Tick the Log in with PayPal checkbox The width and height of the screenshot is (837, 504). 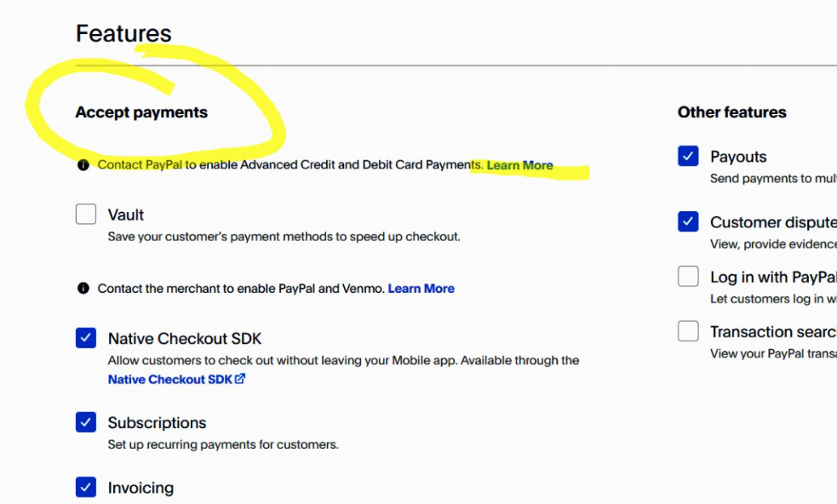pos(688,277)
